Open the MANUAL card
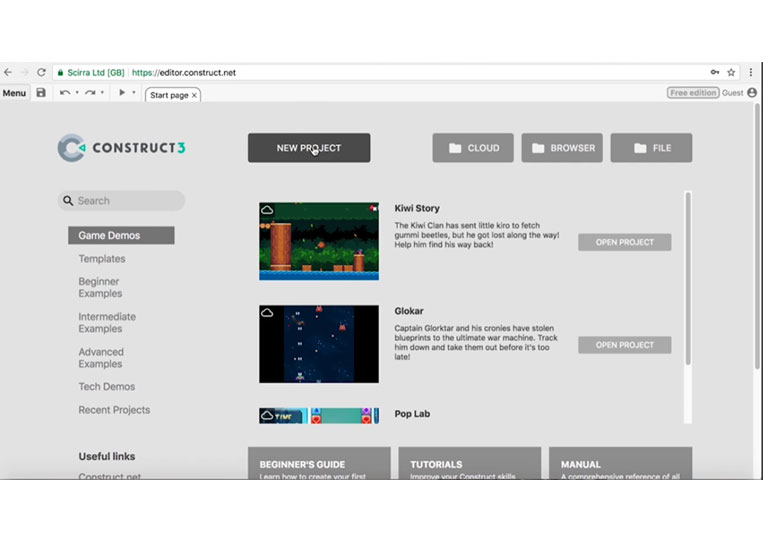 pos(620,463)
